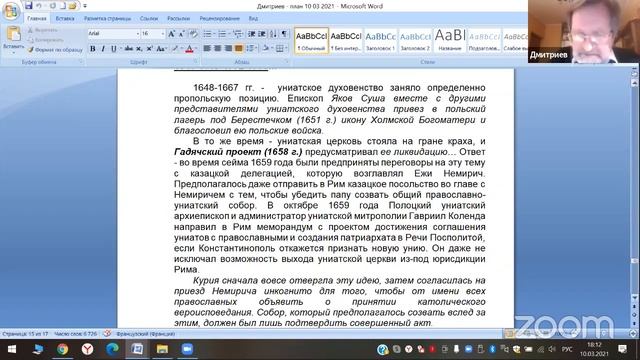640x360 pixels.
Task: Switch to Вставка ribbon tab
Action: (x=65, y=19)
